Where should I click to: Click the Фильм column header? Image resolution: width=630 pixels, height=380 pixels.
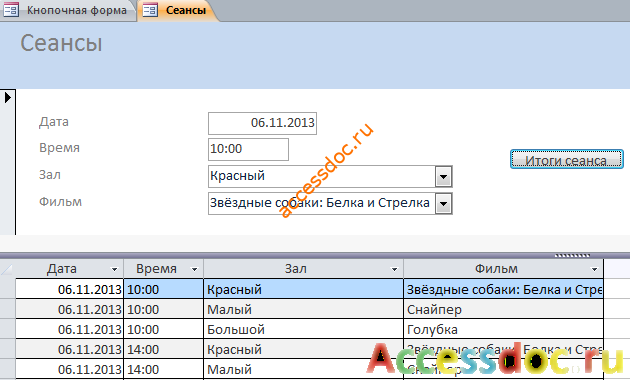point(503,268)
